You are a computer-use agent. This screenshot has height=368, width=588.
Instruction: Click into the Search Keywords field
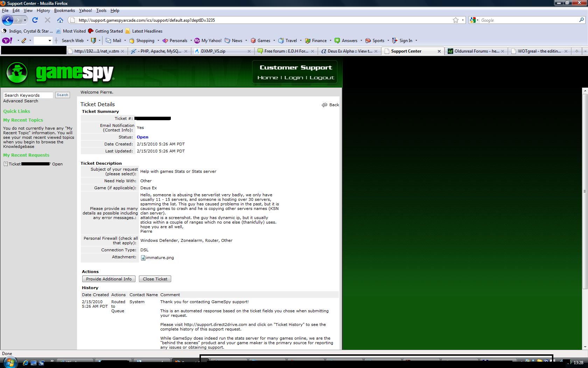tap(28, 95)
